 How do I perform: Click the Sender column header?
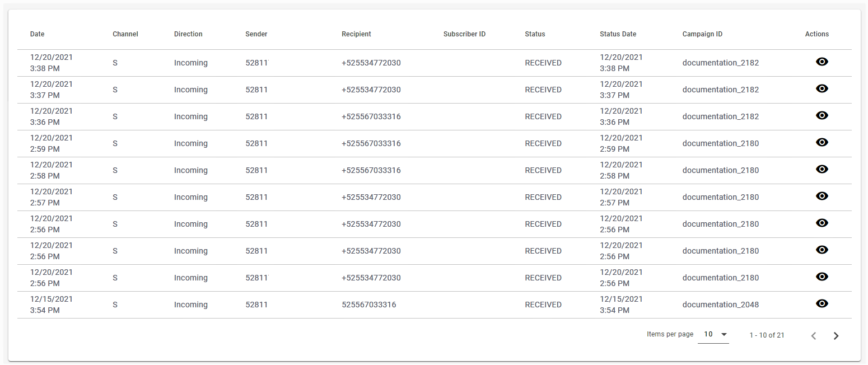(256, 34)
